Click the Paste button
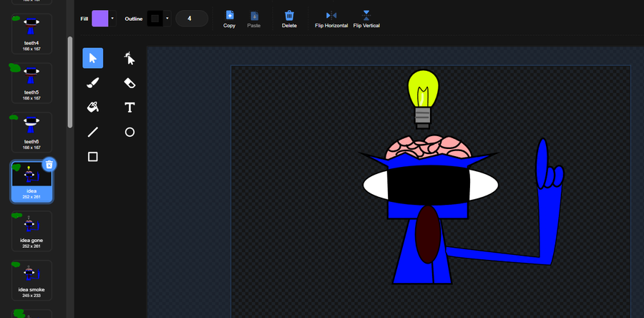The height and width of the screenshot is (318, 644). point(254,19)
